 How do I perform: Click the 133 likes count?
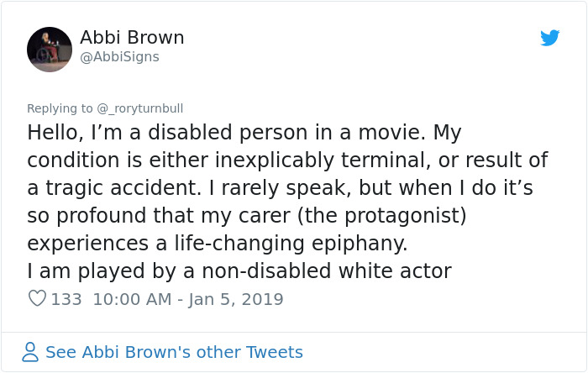click(66, 299)
